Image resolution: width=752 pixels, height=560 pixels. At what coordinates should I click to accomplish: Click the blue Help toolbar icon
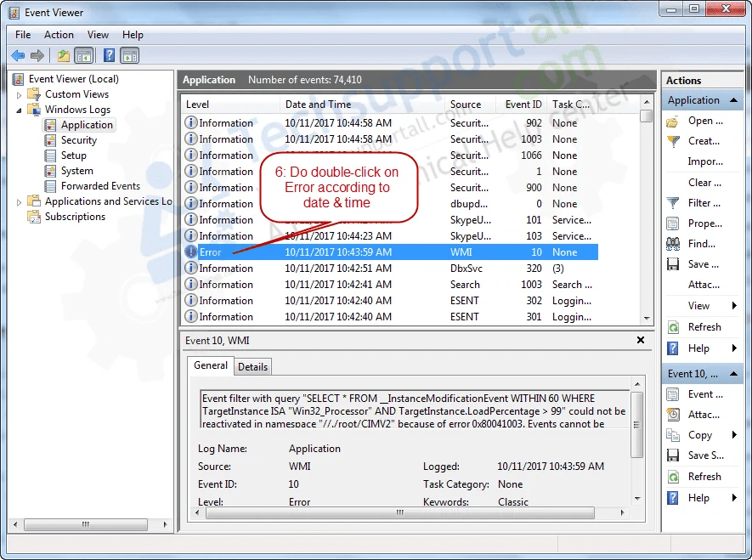109,55
